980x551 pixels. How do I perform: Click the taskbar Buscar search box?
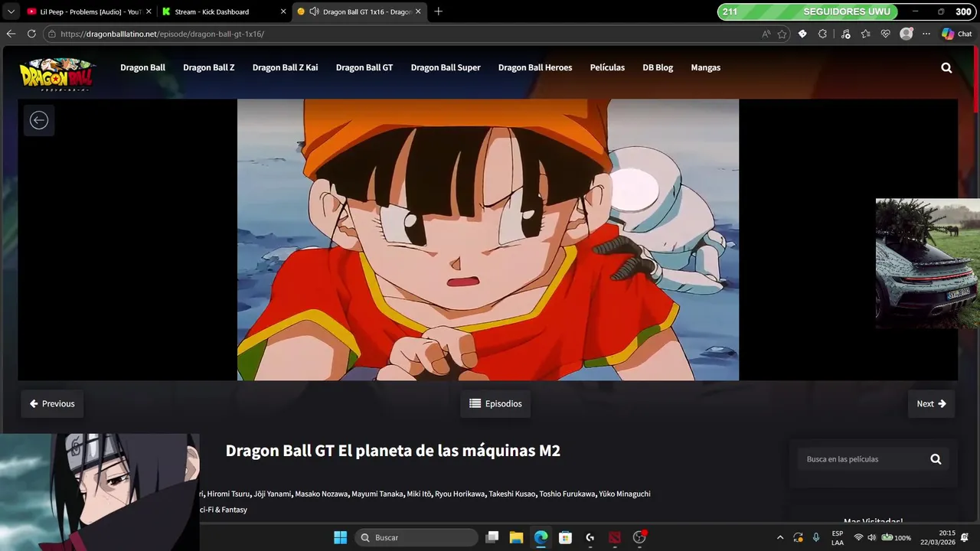tap(416, 537)
